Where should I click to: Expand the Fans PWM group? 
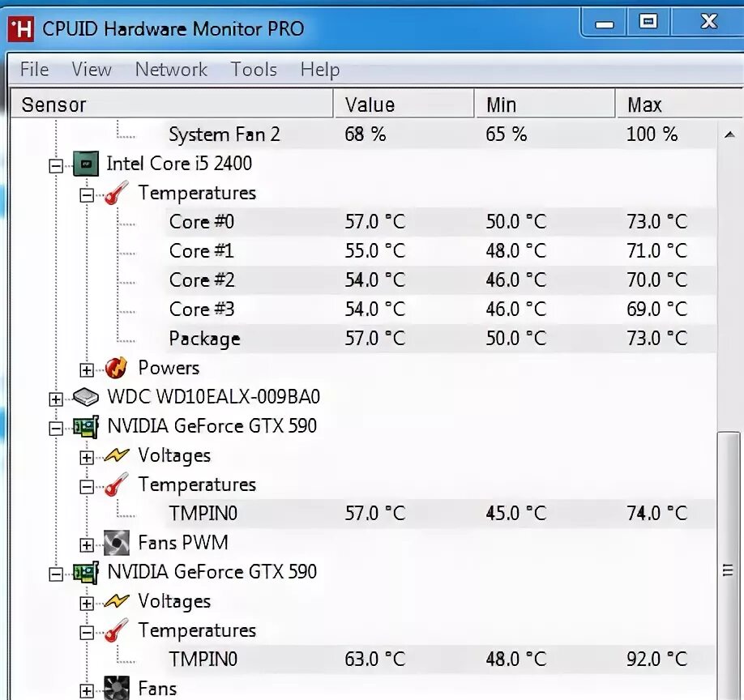[x=87, y=545]
